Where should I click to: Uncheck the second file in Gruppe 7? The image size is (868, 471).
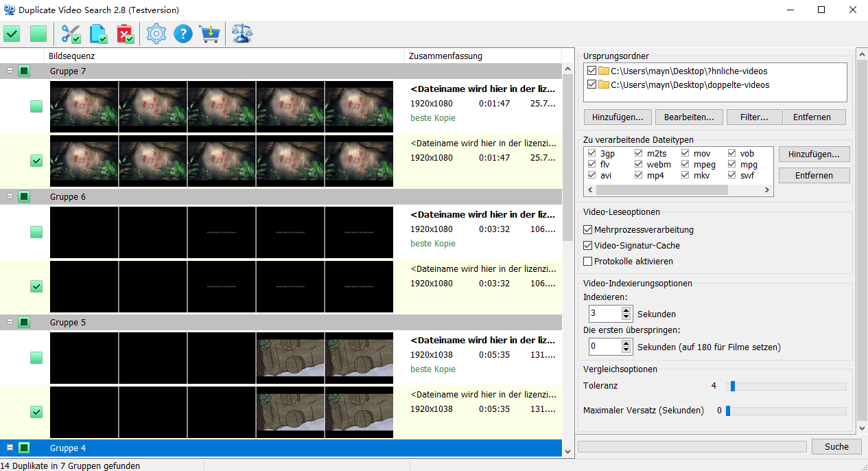point(36,161)
